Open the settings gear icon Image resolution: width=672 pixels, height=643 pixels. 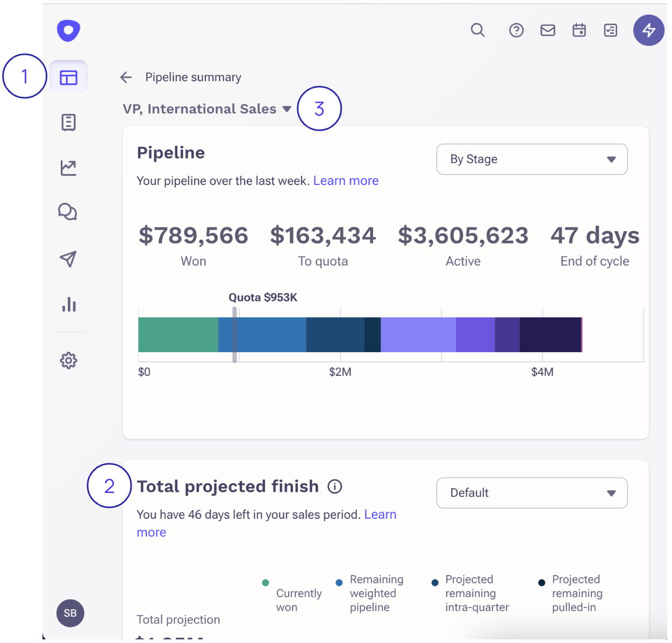(x=68, y=360)
